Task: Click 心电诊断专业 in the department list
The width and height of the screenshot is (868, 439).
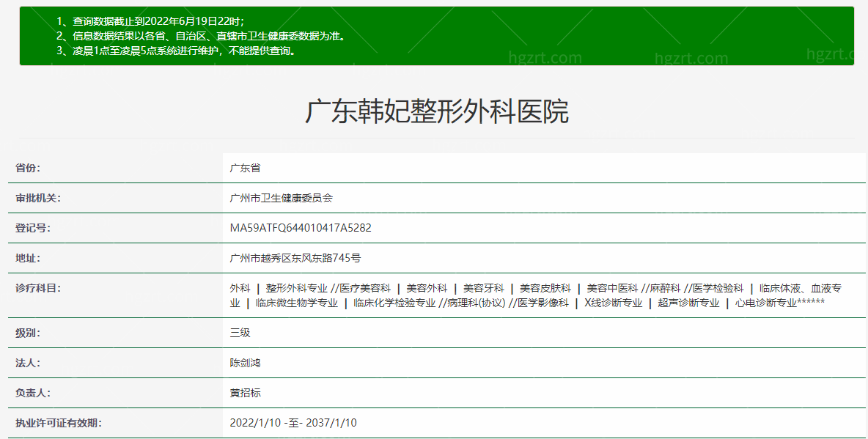Action: tap(766, 303)
